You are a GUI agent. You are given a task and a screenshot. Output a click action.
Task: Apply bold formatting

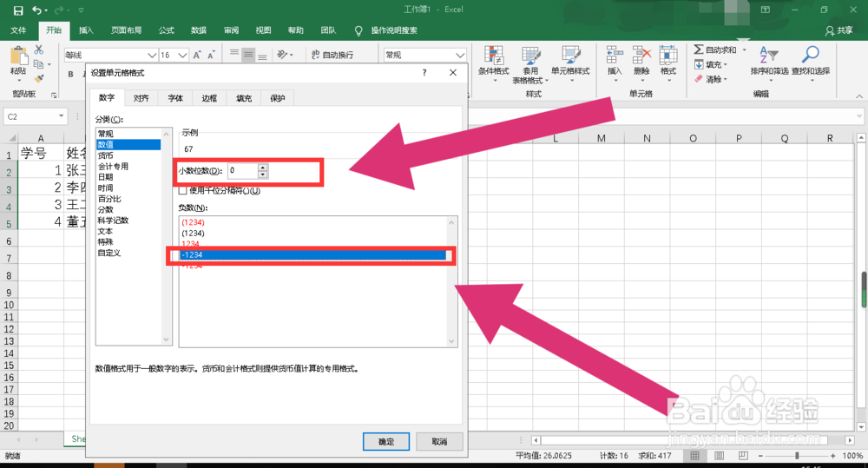pyautogui.click(x=70, y=74)
